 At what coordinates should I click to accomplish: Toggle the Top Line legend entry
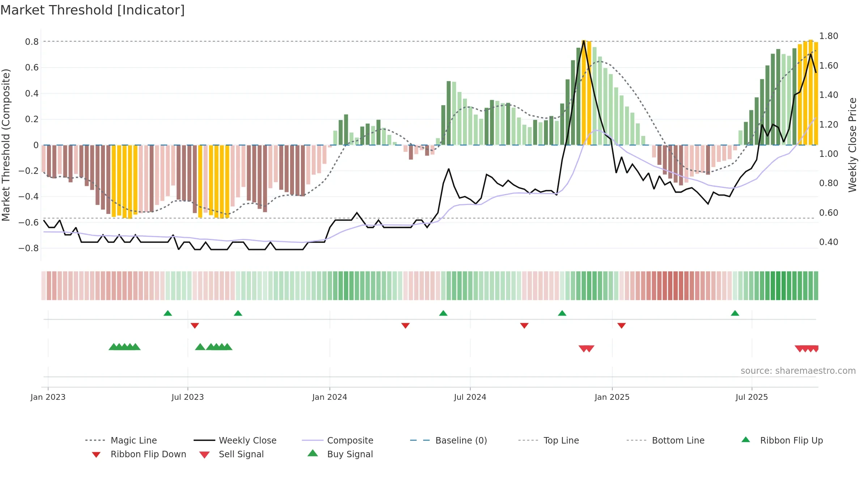(x=548, y=440)
